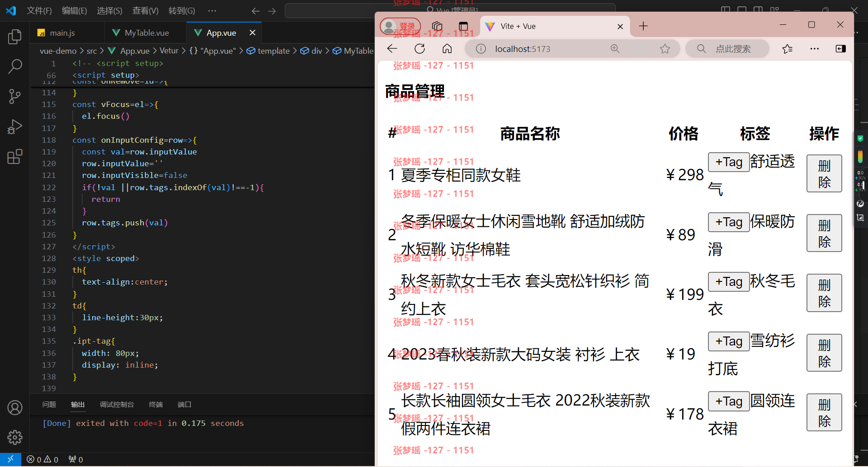Switch to the 终端 panel tab

156,404
